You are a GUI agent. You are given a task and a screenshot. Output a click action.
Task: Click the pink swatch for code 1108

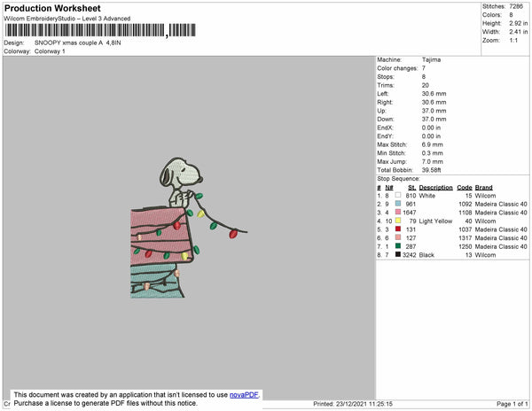coord(398,212)
